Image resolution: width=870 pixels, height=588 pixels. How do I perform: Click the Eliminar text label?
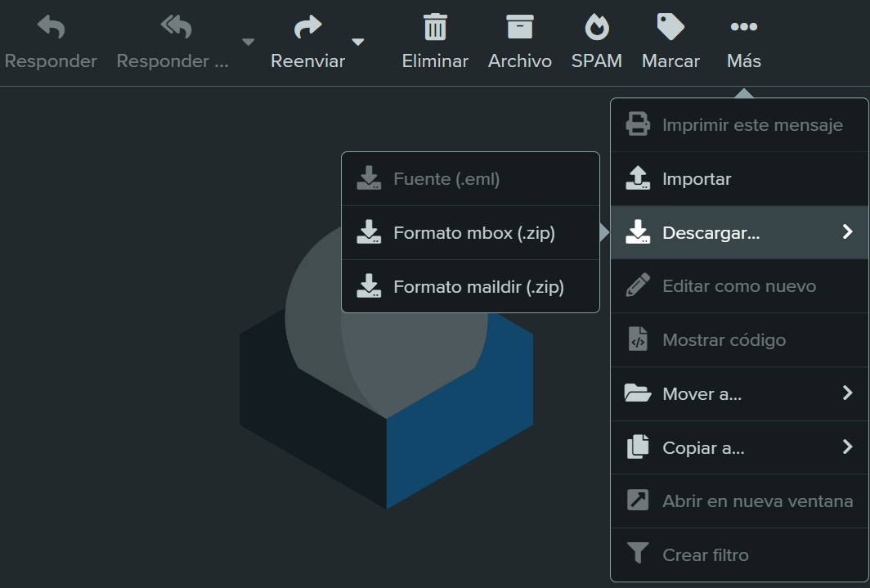[435, 61]
